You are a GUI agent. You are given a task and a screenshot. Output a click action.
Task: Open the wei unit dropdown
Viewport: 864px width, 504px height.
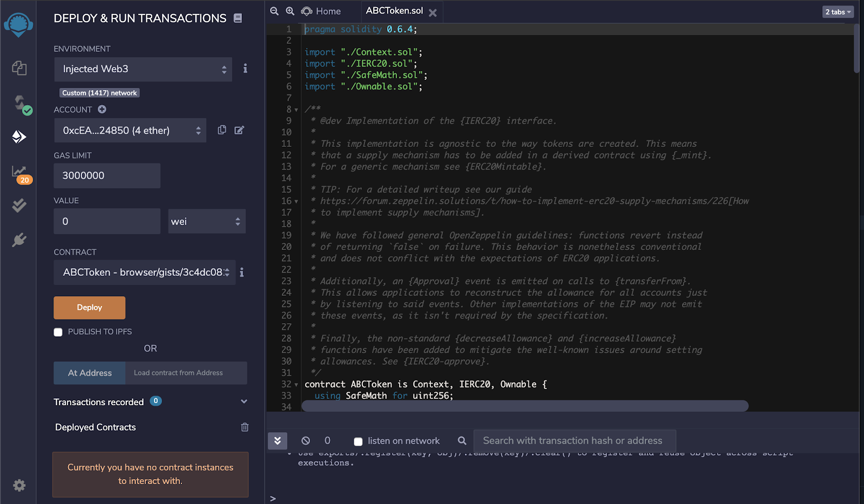point(206,221)
